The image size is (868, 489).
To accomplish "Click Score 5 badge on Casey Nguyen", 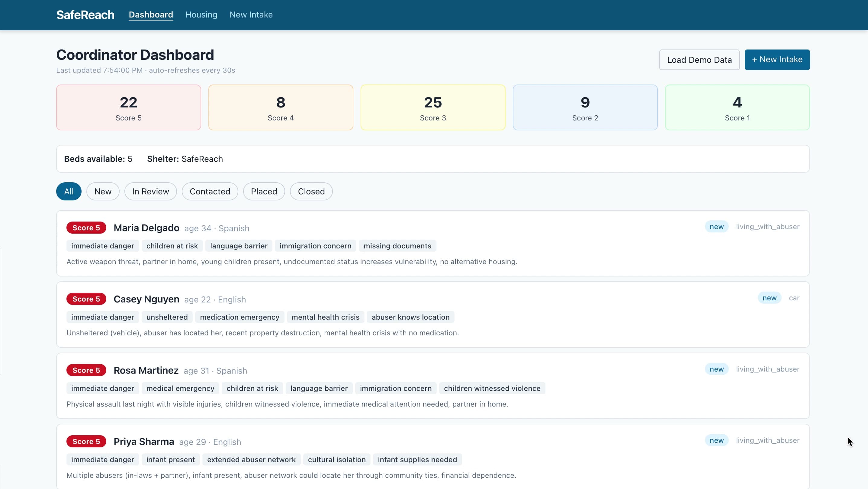I will point(86,299).
